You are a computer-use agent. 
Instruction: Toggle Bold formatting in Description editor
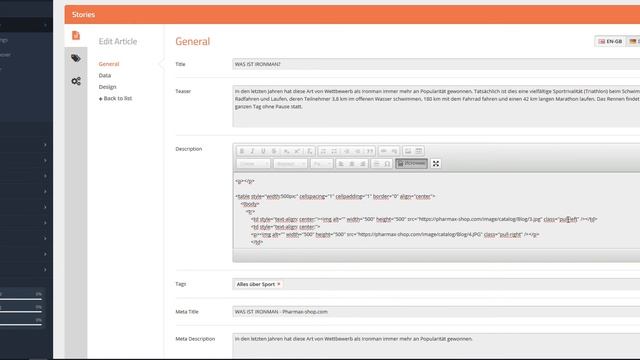pyautogui.click(x=242, y=151)
